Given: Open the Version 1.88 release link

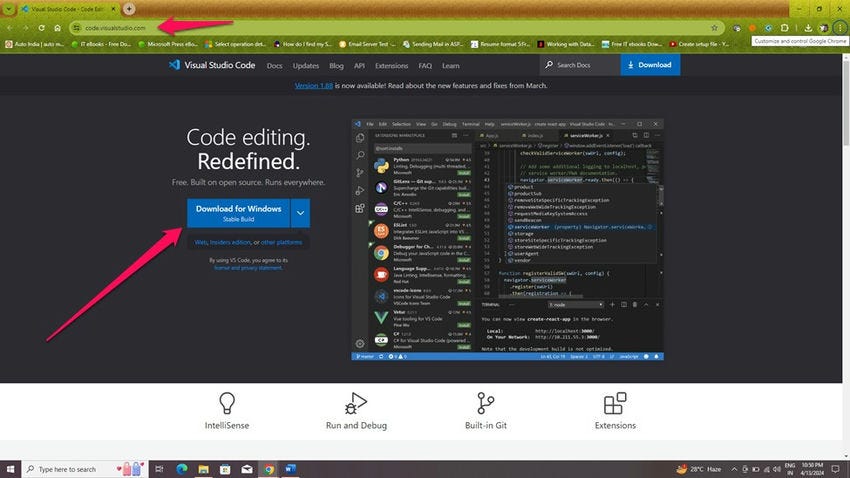Looking at the screenshot, I should pos(314,86).
